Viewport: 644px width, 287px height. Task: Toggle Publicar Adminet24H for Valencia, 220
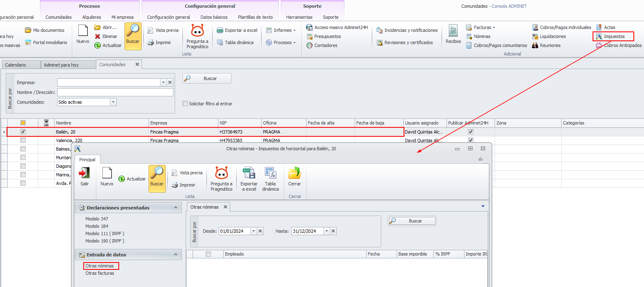point(471,140)
